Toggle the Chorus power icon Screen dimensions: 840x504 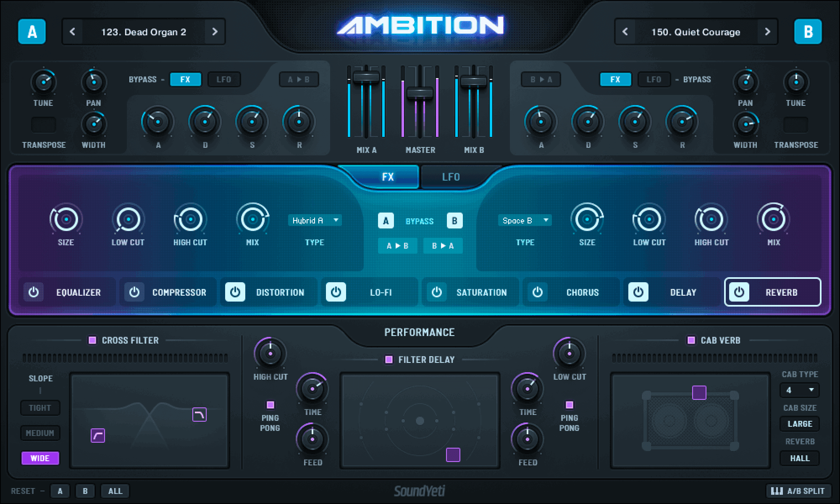coord(538,292)
